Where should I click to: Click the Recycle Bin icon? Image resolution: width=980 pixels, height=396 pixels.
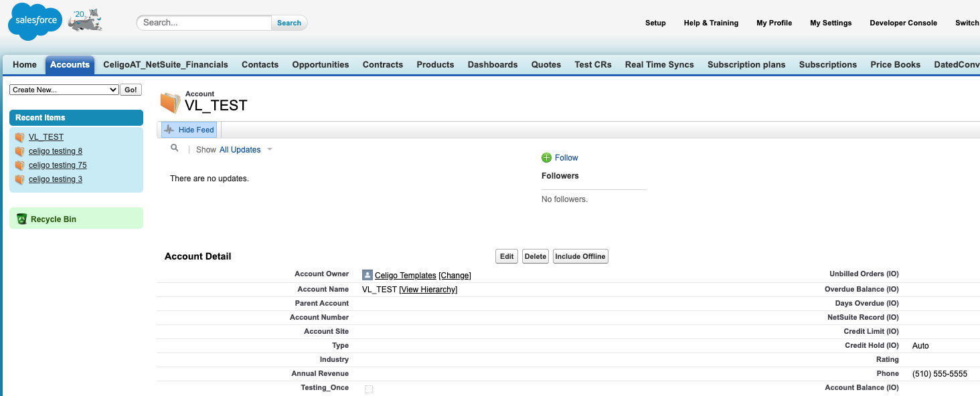coord(21,219)
